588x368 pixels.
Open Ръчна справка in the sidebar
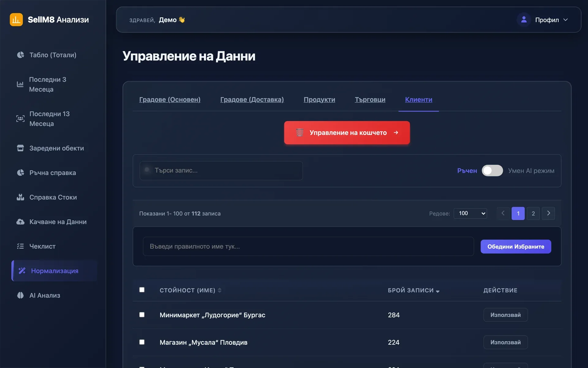click(54, 173)
